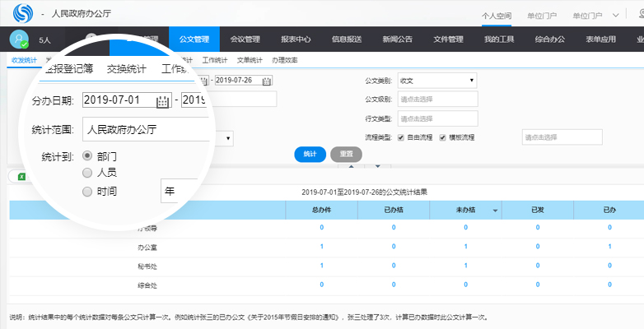Screen dimensions: 644x329
Task: Switch to the 交换统计 tab
Action: point(127,69)
